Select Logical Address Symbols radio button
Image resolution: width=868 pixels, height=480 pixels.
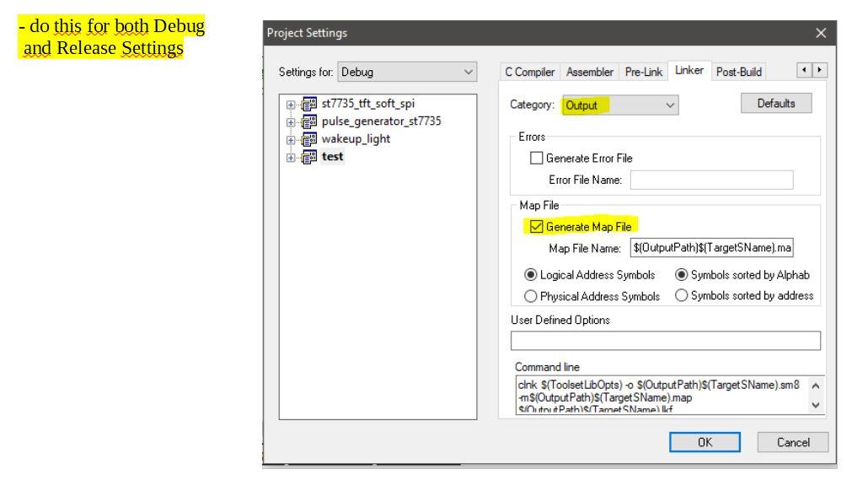530,275
